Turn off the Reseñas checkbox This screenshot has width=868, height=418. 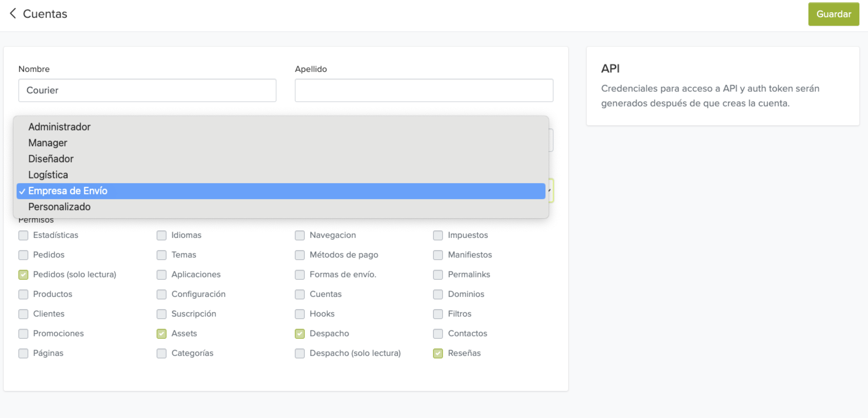coord(438,353)
